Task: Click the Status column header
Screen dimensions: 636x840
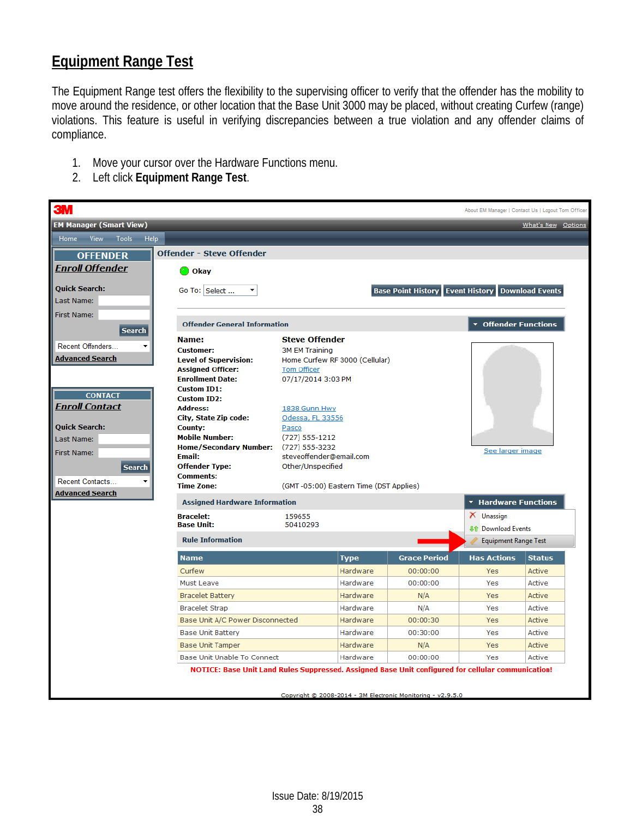Action: (545, 558)
